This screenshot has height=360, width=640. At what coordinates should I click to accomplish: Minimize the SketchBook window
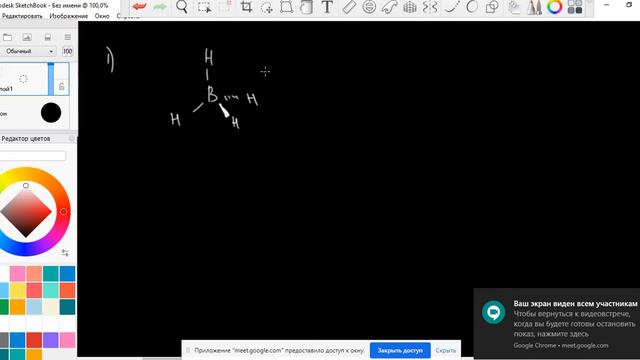tap(607, 5)
